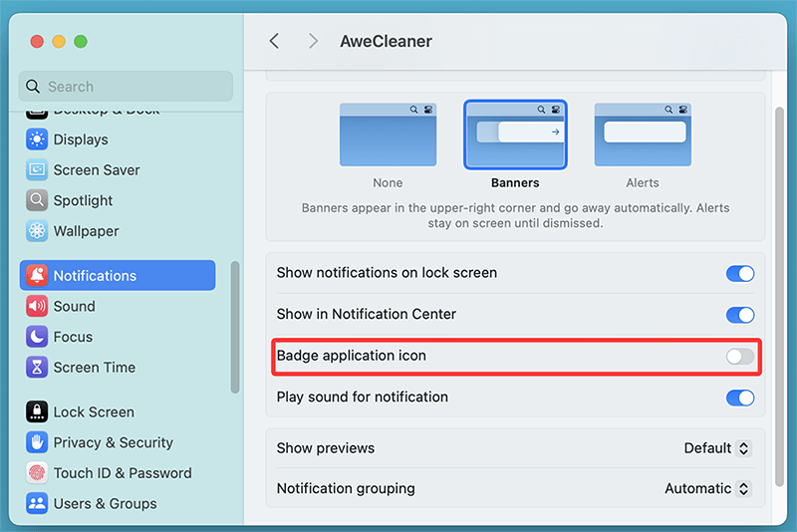Select the Banners alert style thumbnail
797x532 pixels.
[x=515, y=134]
